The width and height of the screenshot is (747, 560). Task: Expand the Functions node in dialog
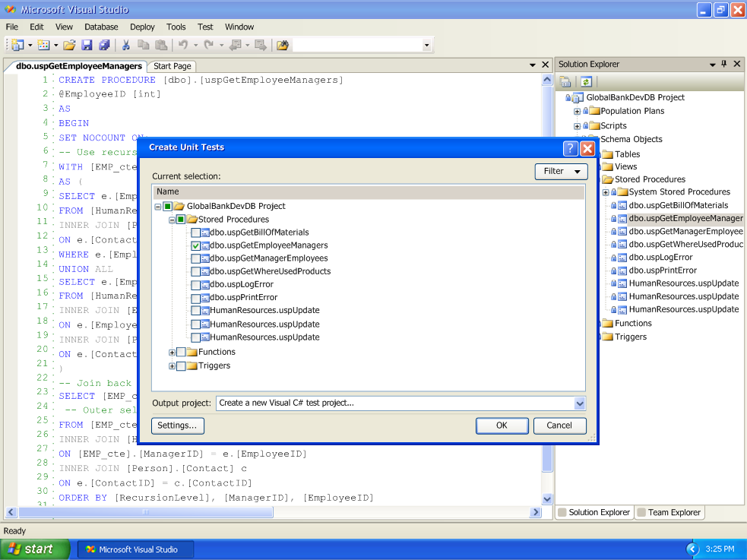click(172, 353)
